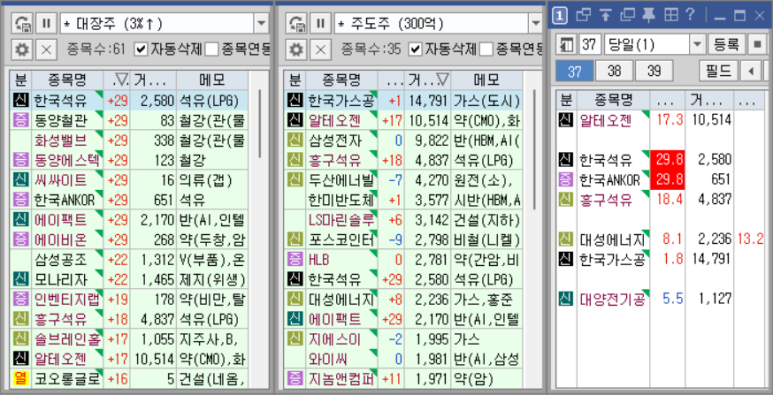Click the 종목명 column header in 주도주 panel
The width and height of the screenshot is (773, 395).
342,80
